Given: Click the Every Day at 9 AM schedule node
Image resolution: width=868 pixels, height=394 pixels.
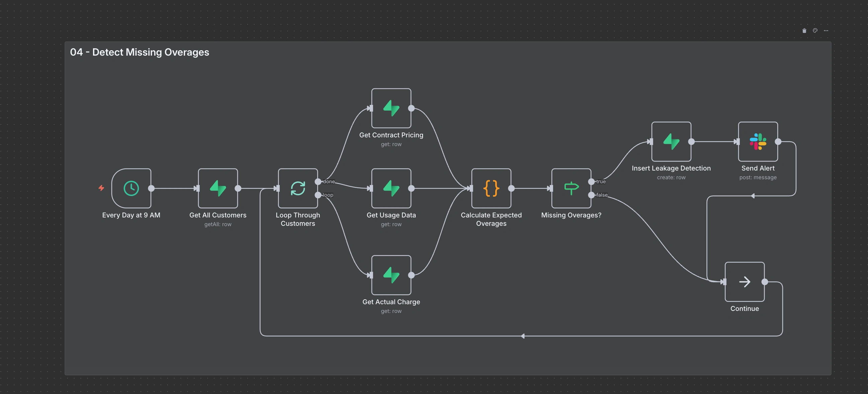Looking at the screenshot, I should click(x=131, y=188).
